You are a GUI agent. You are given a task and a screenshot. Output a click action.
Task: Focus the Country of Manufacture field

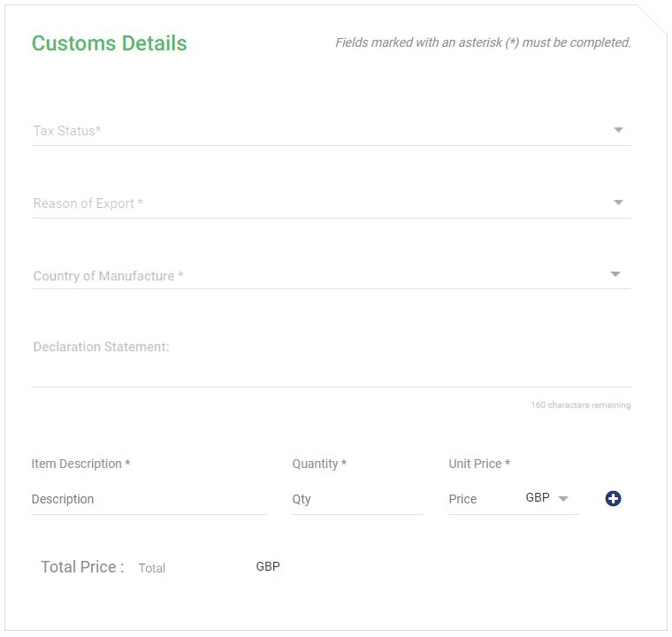point(331,275)
